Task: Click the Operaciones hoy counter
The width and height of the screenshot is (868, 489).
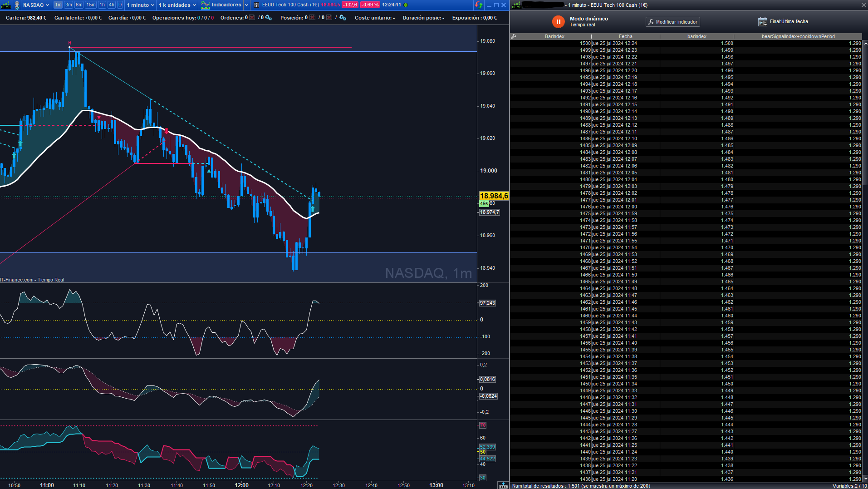Action: pos(183,18)
